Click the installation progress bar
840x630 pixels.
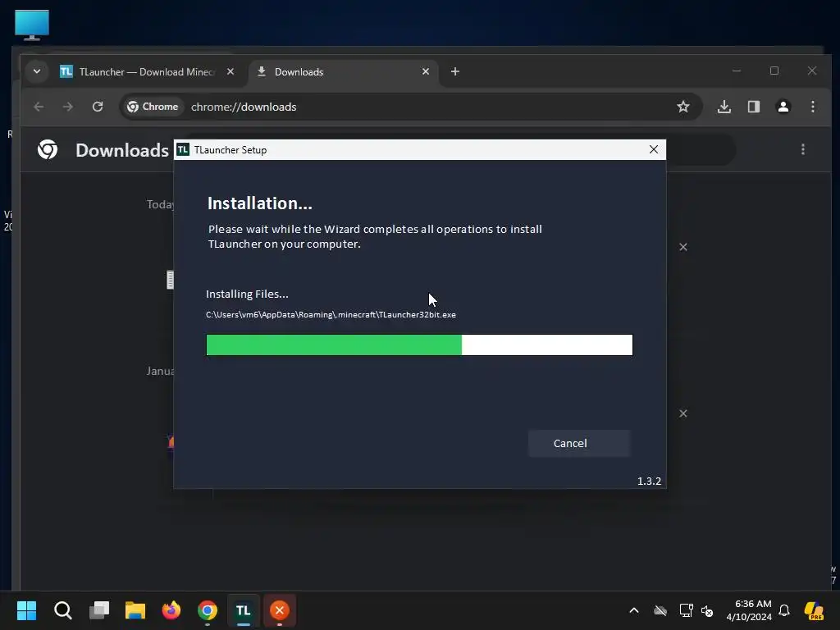pyautogui.click(x=419, y=345)
